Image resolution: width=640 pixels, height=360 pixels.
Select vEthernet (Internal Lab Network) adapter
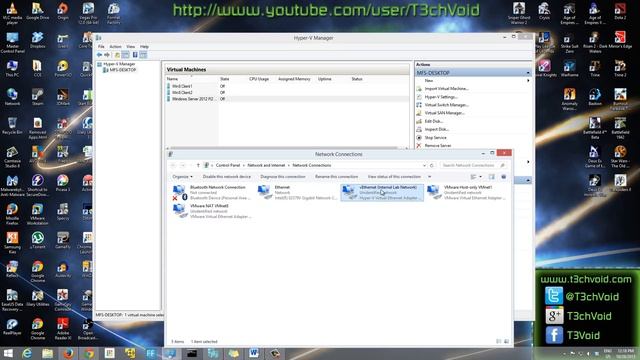382,192
